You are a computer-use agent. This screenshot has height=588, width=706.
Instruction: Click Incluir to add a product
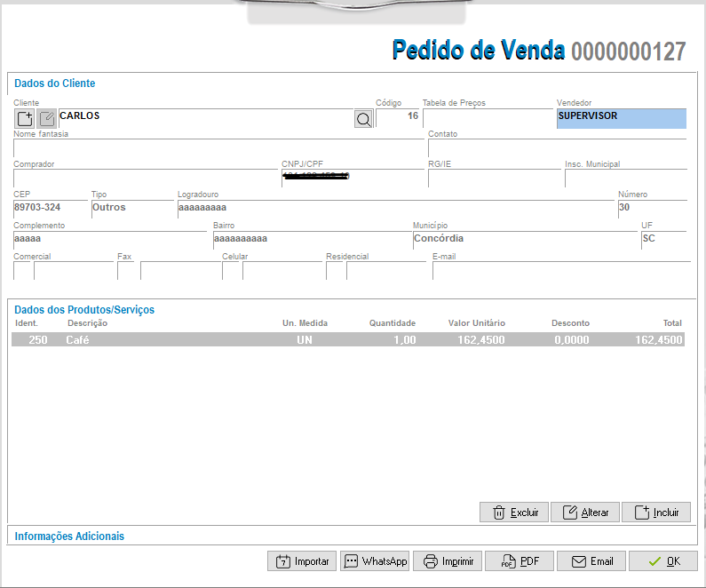tap(656, 513)
